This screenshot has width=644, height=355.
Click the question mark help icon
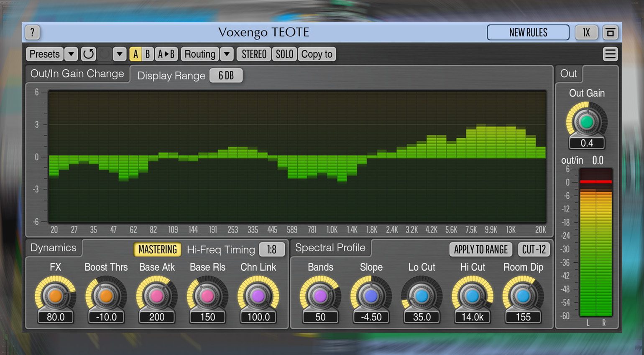click(33, 32)
